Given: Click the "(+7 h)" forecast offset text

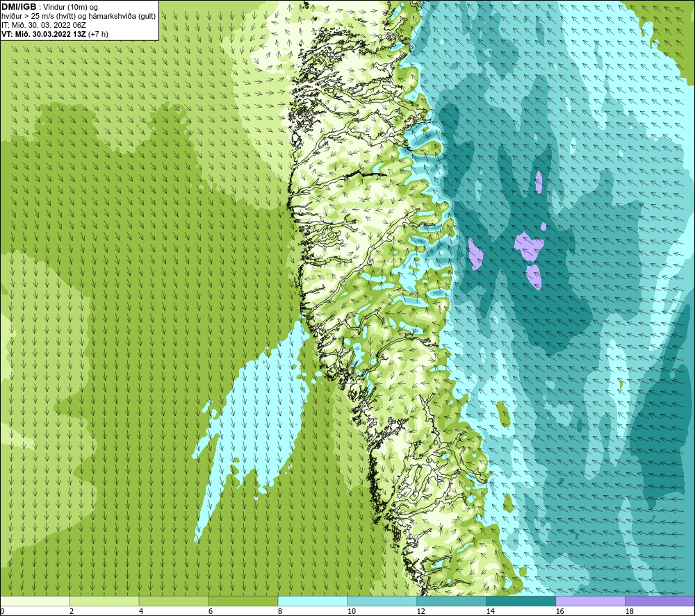Looking at the screenshot, I should [x=99, y=34].
